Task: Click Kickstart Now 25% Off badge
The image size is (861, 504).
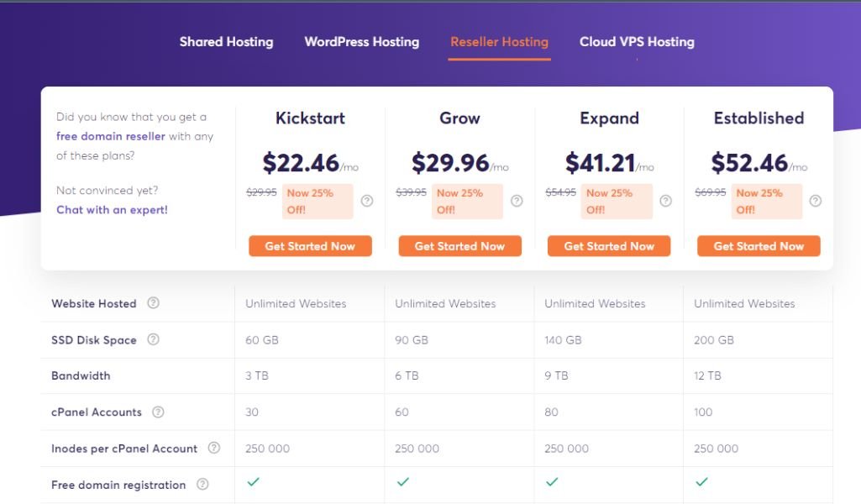Action: tap(318, 202)
